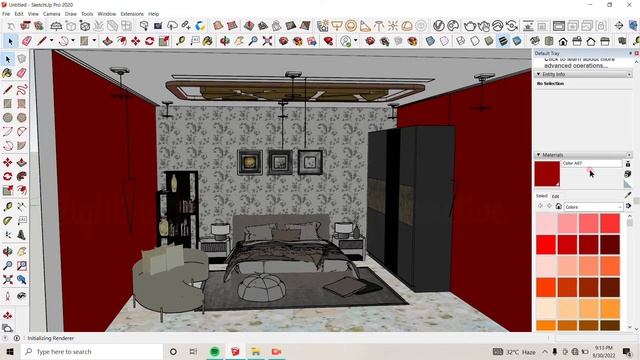
Task: Click the material name field Color A07
Action: tap(591, 163)
